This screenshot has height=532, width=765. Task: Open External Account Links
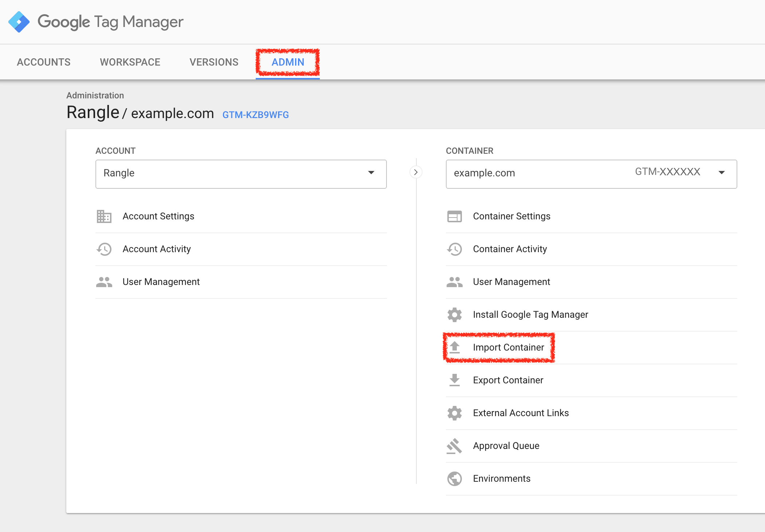[x=592, y=413]
